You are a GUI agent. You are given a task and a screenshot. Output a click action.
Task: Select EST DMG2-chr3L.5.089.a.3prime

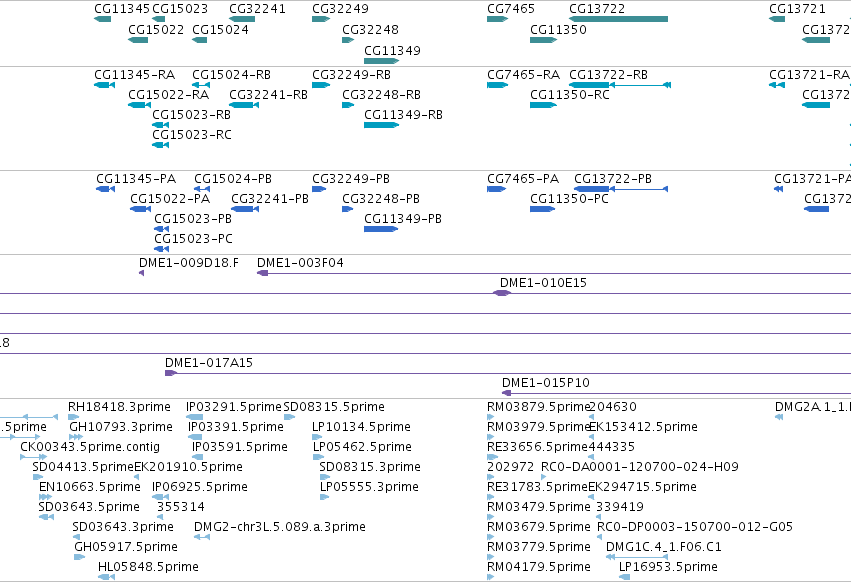280,527
